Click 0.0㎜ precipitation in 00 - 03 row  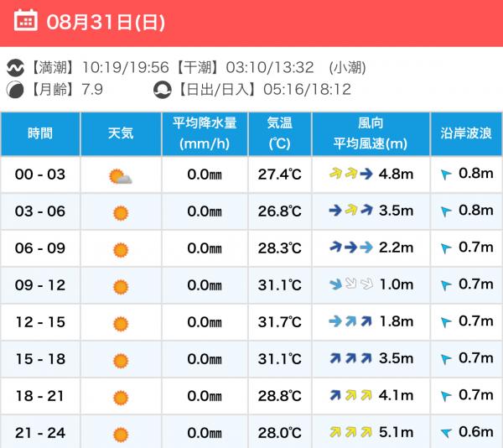click(x=205, y=175)
